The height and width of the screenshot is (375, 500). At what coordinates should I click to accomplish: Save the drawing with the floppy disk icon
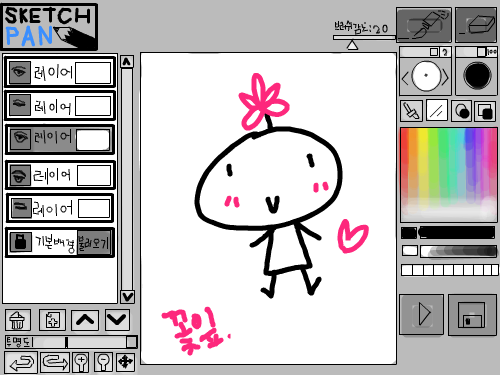tap(472, 314)
